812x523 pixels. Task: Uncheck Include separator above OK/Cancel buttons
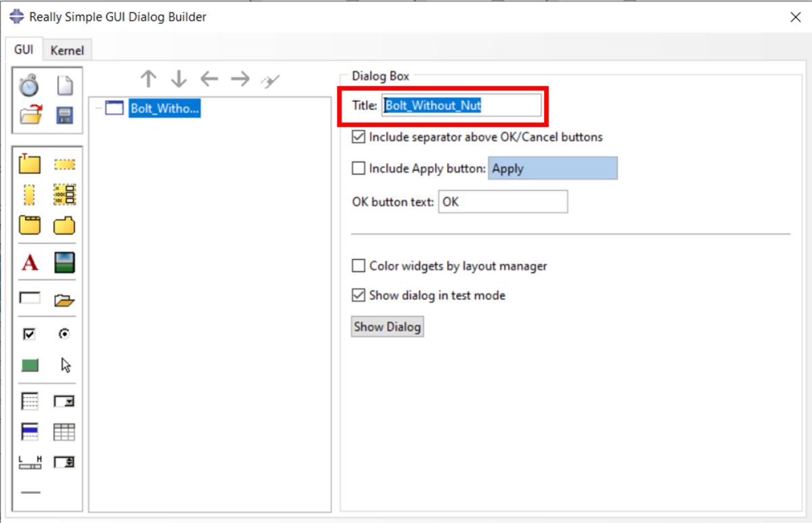coord(358,137)
